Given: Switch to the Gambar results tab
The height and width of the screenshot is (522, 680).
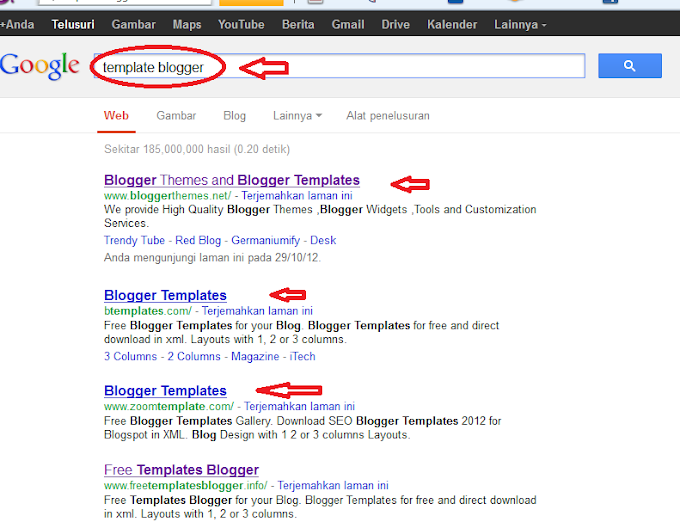Looking at the screenshot, I should click(176, 116).
